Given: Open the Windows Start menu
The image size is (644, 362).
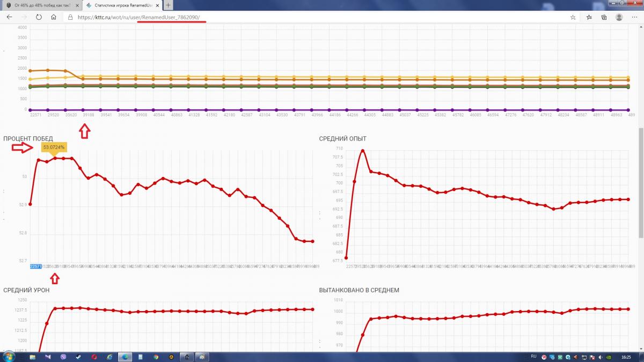Looking at the screenshot, I should (9, 357).
